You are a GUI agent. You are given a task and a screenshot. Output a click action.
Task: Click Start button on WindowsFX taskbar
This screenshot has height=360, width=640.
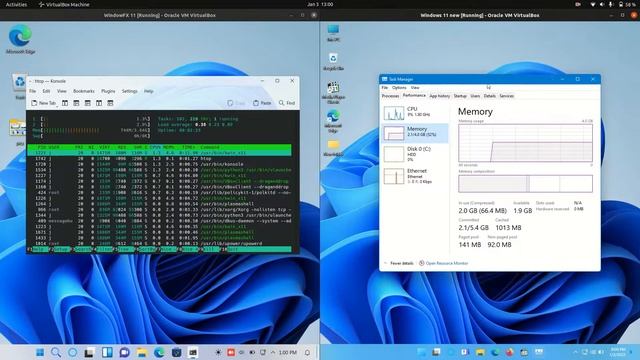coord(40,352)
